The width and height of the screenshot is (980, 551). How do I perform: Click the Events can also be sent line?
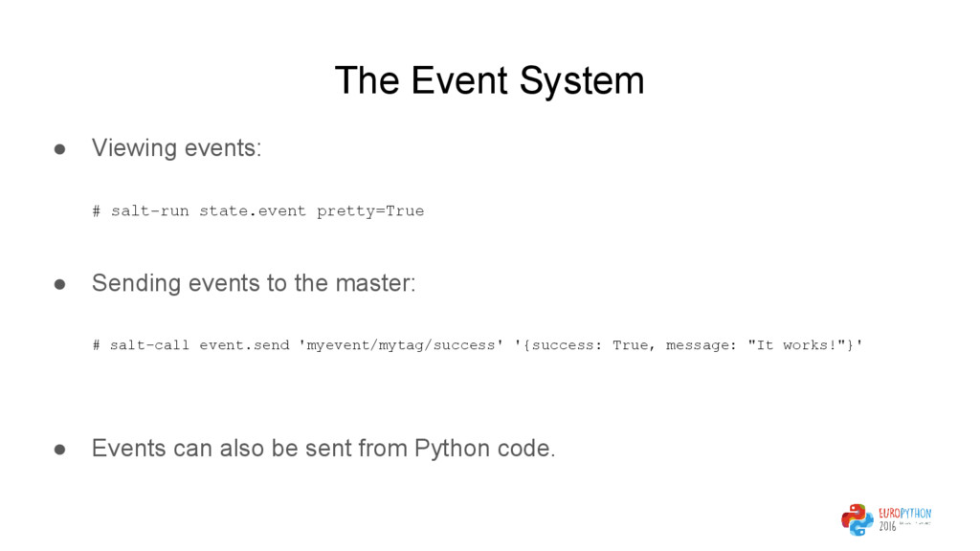[x=323, y=449]
